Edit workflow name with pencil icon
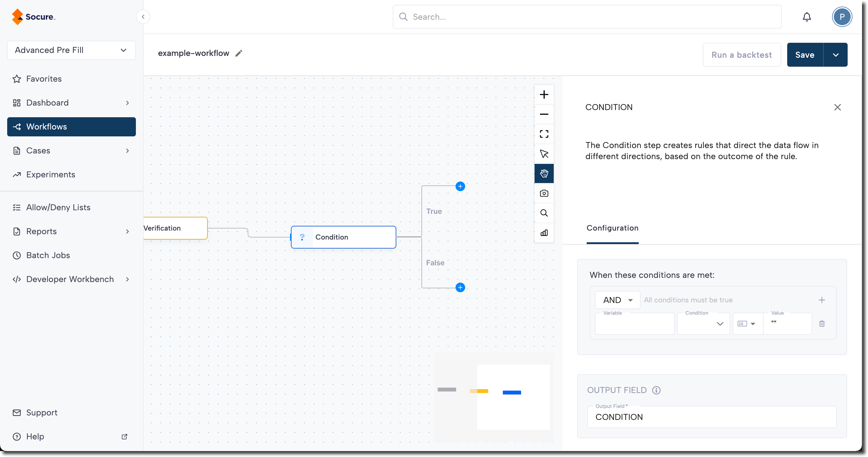Screen dimensions: 868x457 [x=239, y=53]
